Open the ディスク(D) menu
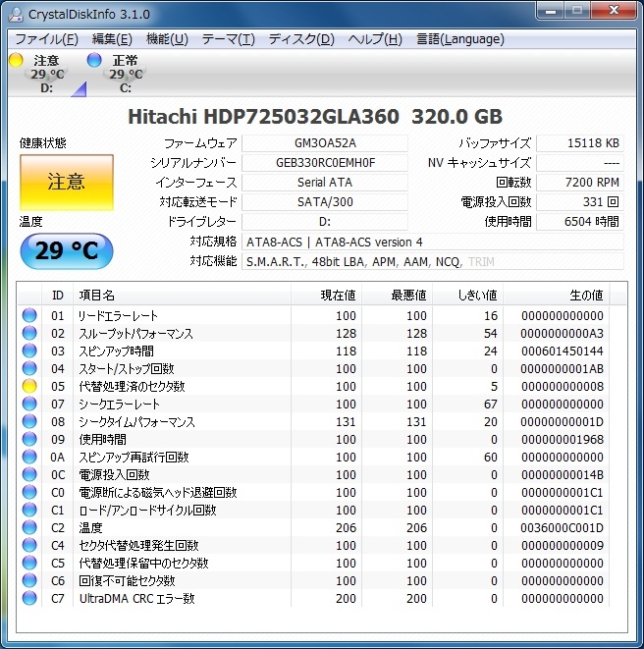644x649 pixels. [x=301, y=39]
